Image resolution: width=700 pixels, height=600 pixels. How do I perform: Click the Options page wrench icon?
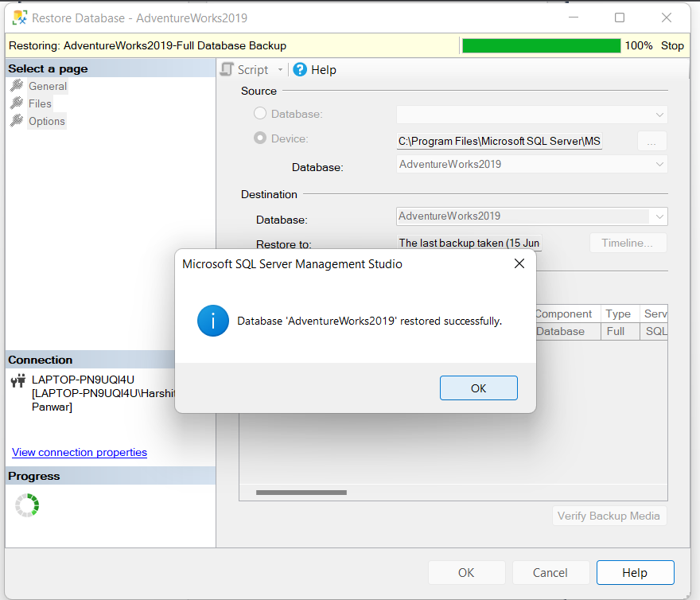[17, 121]
